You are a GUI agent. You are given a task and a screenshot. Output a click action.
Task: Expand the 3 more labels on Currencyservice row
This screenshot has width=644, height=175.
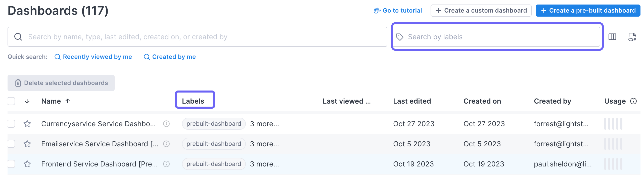coord(264,124)
